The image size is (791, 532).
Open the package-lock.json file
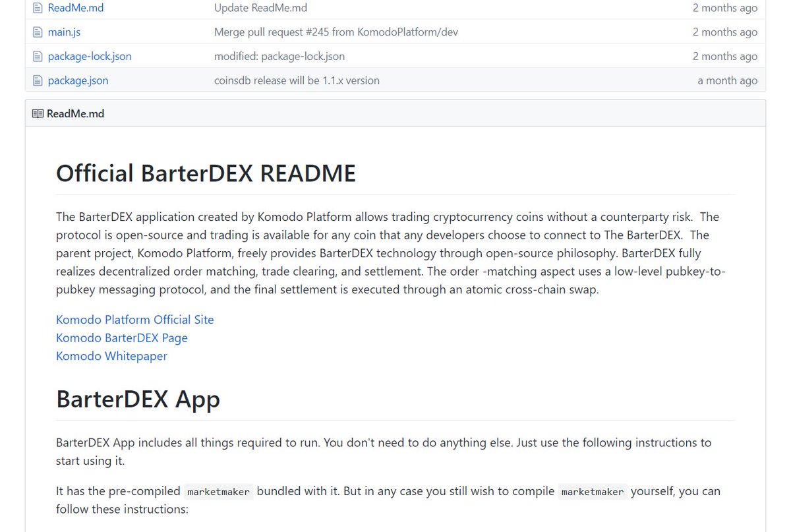(90, 57)
